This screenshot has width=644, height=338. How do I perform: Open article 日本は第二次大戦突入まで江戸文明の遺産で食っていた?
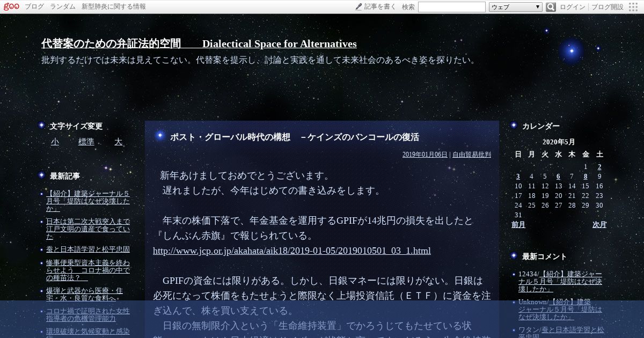88,229
